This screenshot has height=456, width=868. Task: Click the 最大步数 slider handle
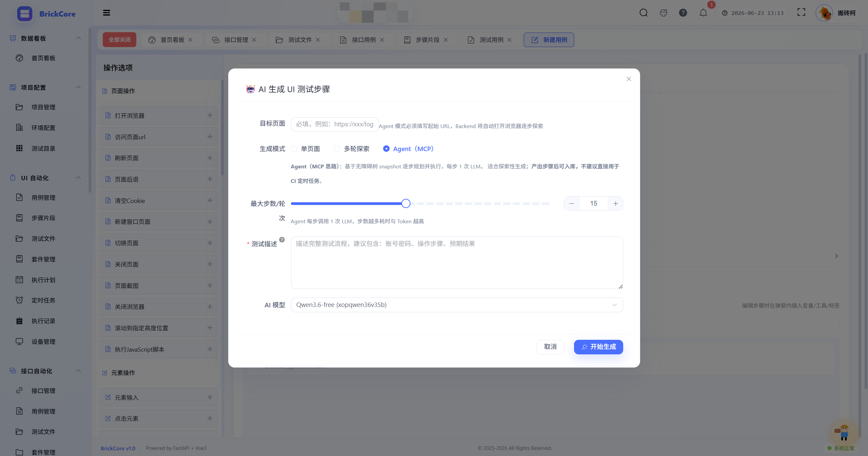(406, 203)
